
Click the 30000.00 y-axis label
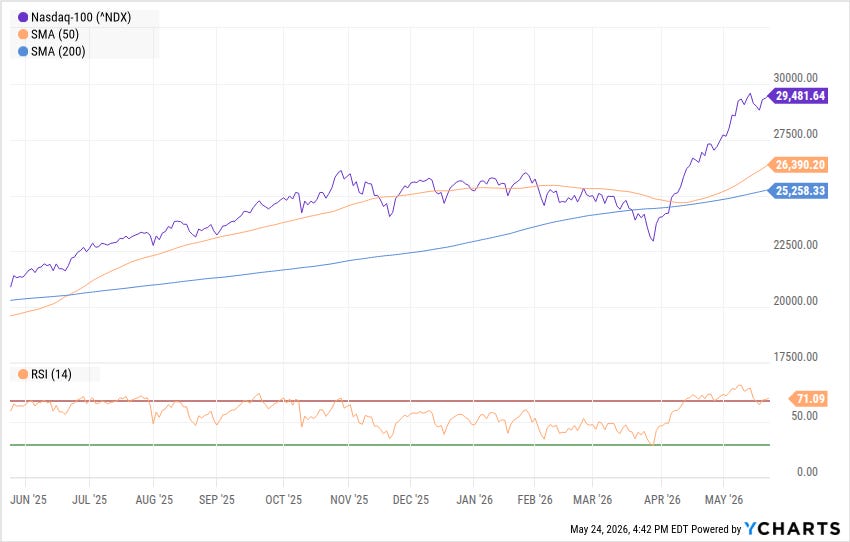coord(795,78)
